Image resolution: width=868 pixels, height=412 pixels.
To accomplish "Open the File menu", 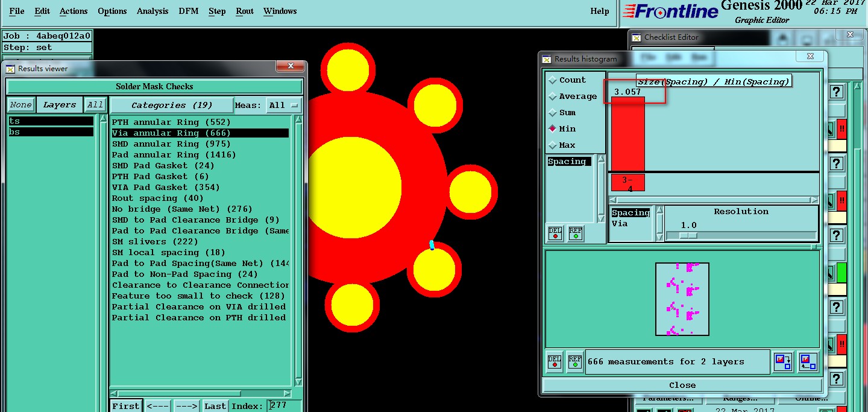I will pos(17,11).
